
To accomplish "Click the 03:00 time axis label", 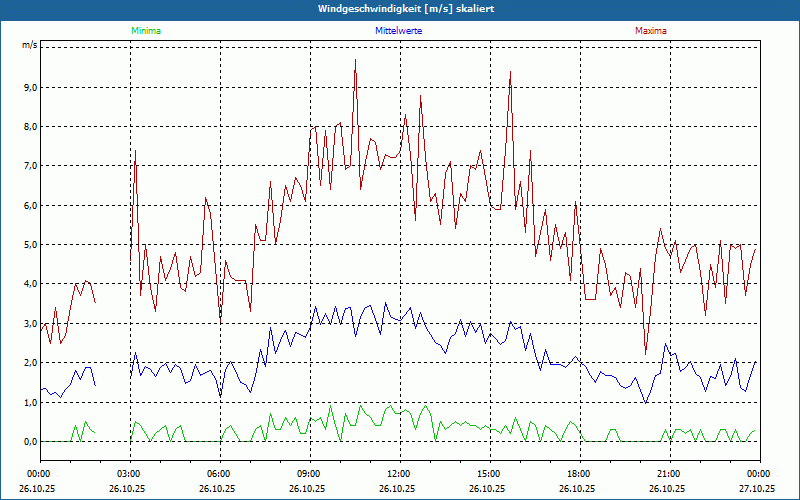I will pos(131,474).
